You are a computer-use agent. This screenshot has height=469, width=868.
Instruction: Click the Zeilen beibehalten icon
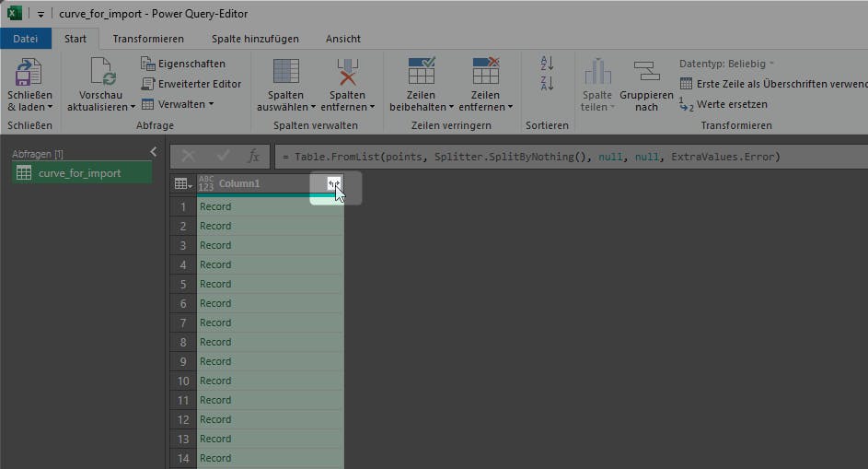click(x=422, y=73)
